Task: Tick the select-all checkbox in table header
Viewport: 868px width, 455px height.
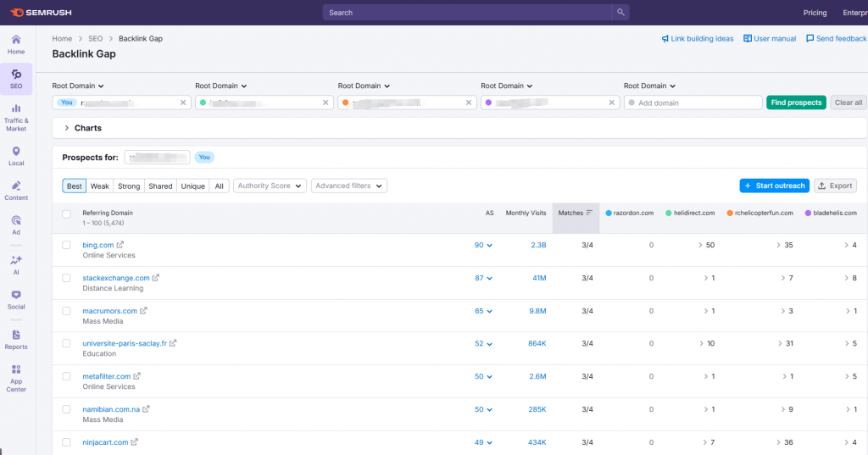Action: coord(66,214)
